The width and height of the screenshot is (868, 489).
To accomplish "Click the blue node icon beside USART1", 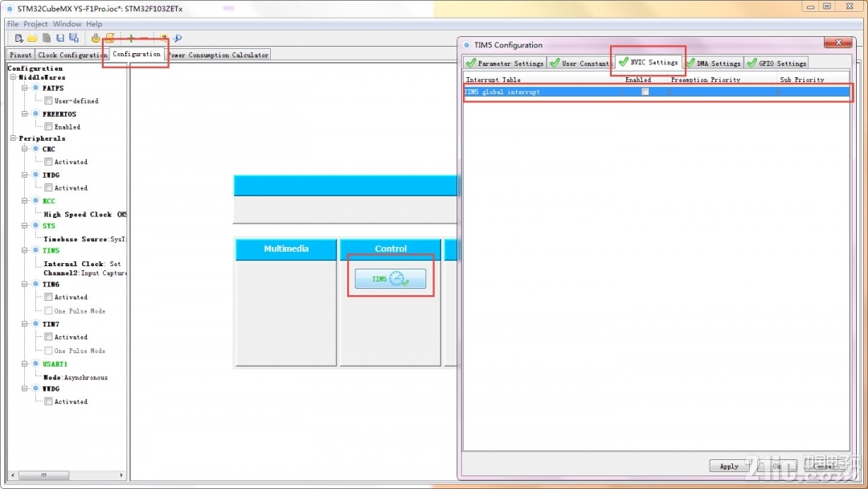I will pyautogui.click(x=35, y=364).
